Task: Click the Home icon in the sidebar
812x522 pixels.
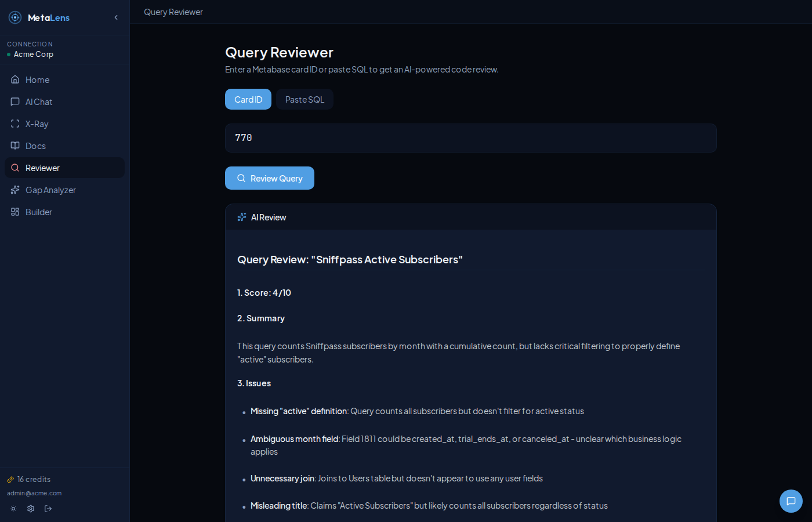Action: pyautogui.click(x=14, y=79)
